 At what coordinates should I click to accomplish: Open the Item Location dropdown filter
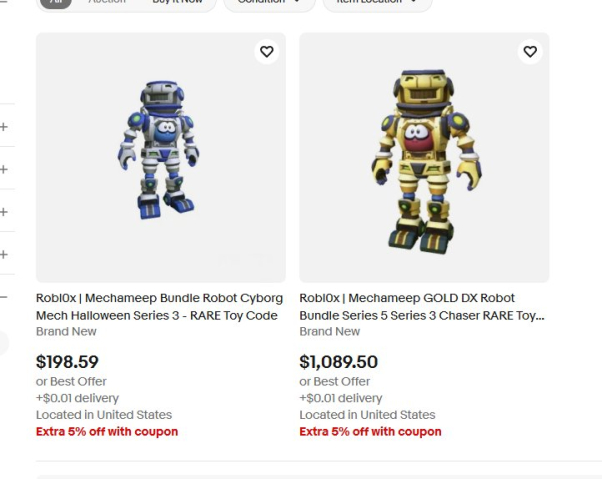pos(377,3)
